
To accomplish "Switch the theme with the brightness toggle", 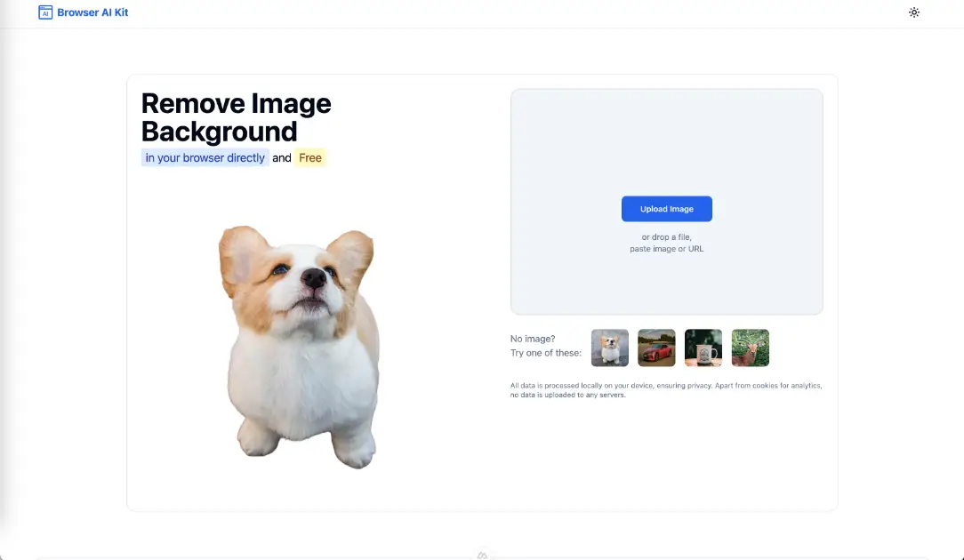I will (x=914, y=12).
